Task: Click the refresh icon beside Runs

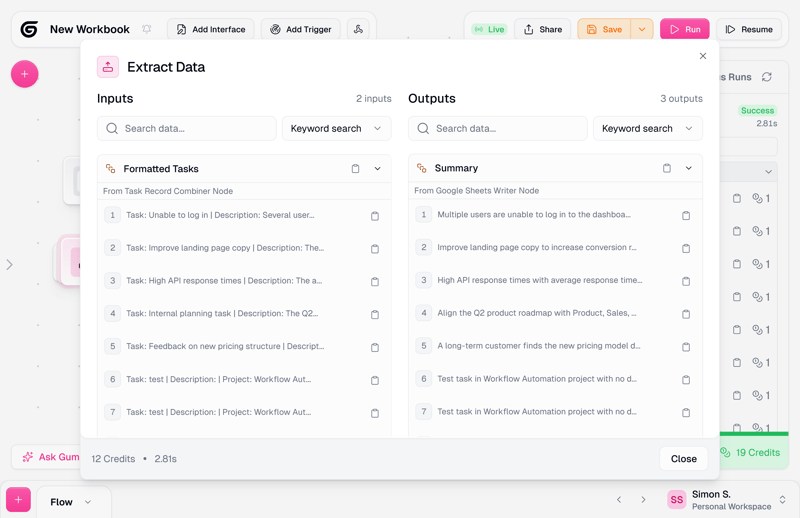Action: 767,77
